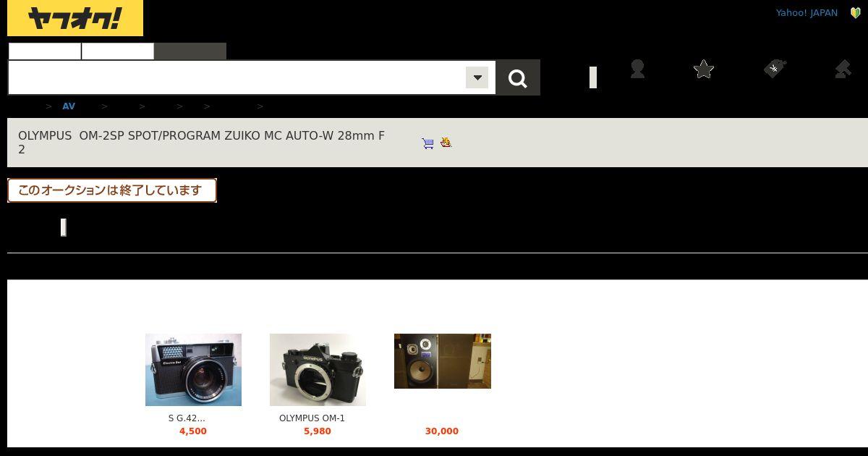
Task: Open the Yahoo! JAPAN link
Action: (x=807, y=13)
